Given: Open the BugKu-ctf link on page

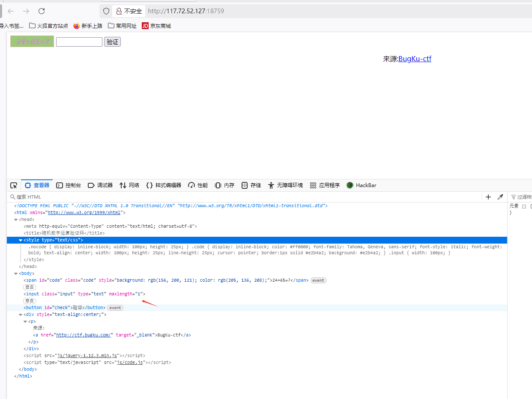Looking at the screenshot, I should [415, 59].
